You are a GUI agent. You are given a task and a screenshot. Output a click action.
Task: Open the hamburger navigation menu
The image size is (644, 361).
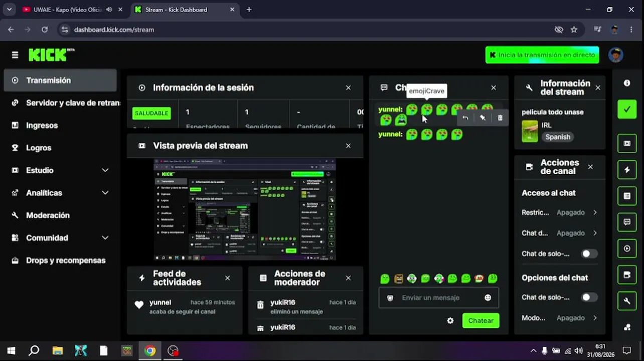click(15, 55)
